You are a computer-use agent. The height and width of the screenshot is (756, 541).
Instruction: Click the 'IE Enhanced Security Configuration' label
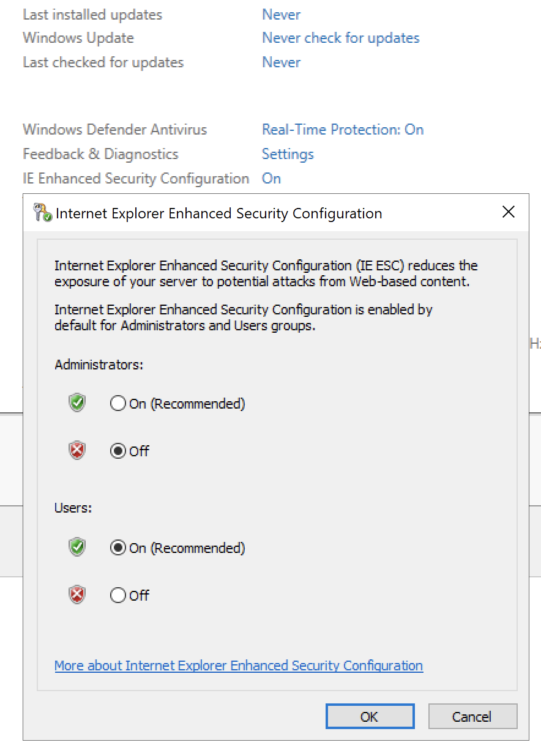pyautogui.click(x=136, y=179)
